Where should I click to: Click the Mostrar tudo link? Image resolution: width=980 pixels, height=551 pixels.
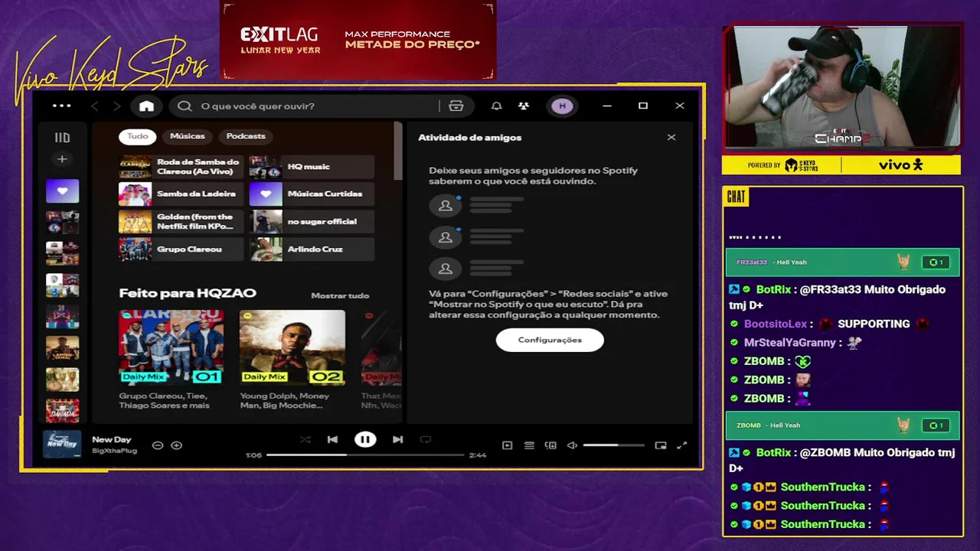(340, 295)
